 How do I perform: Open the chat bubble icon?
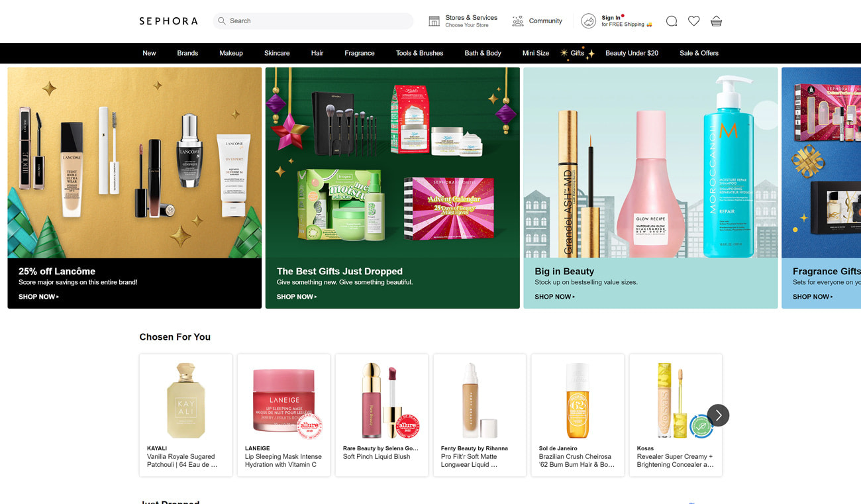(x=672, y=21)
